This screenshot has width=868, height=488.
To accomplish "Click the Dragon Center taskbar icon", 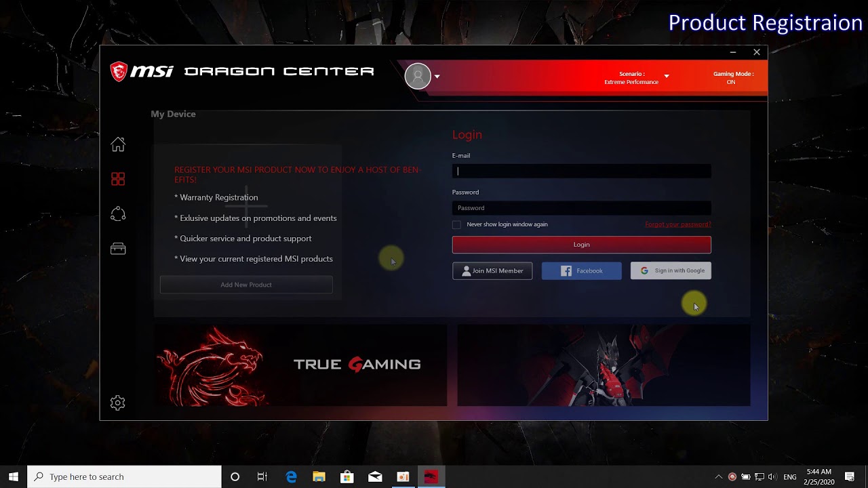I will 431,476.
